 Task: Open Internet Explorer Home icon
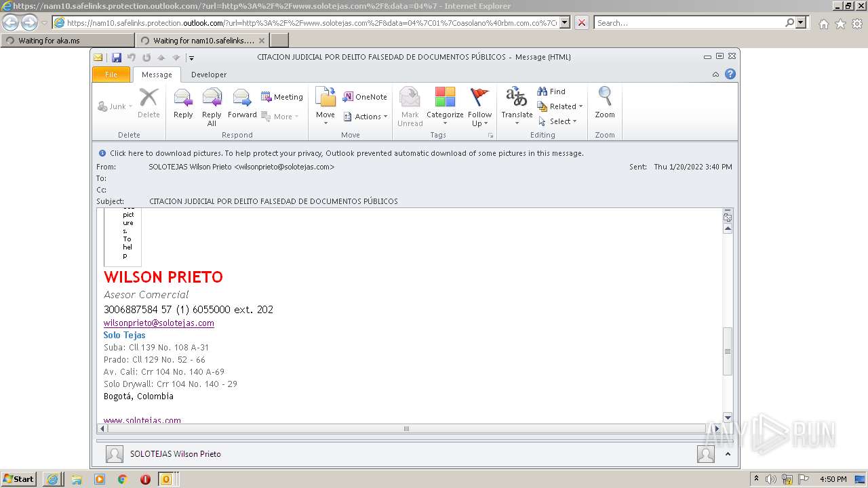click(823, 24)
